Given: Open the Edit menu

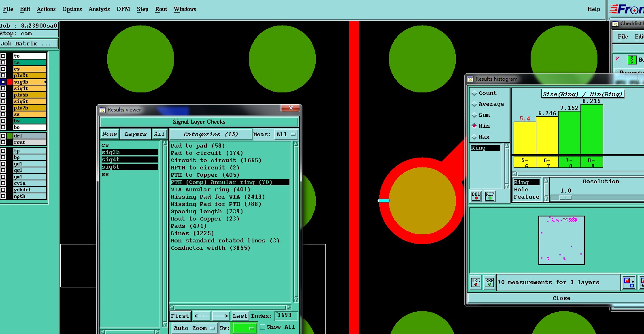Looking at the screenshot, I should (25, 9).
